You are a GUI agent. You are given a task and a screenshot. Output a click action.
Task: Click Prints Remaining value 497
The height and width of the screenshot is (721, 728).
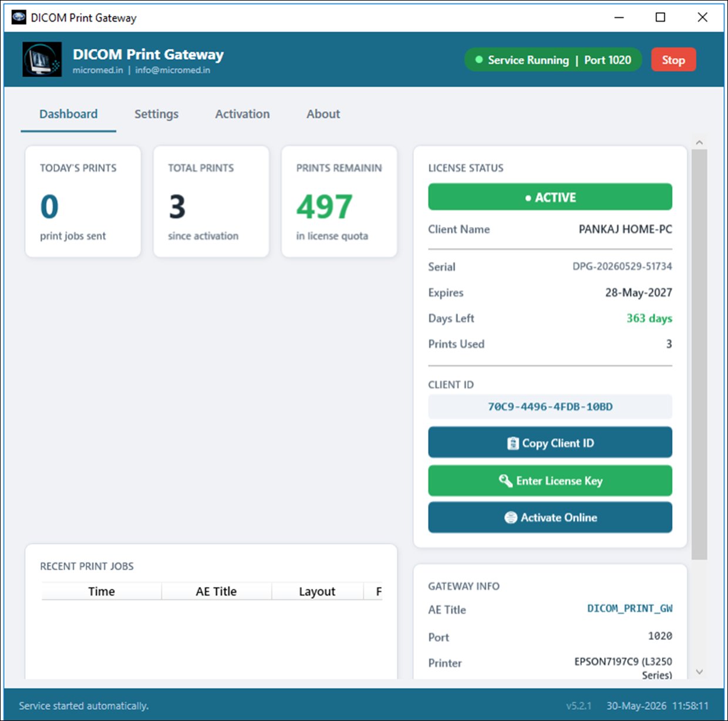pyautogui.click(x=324, y=207)
